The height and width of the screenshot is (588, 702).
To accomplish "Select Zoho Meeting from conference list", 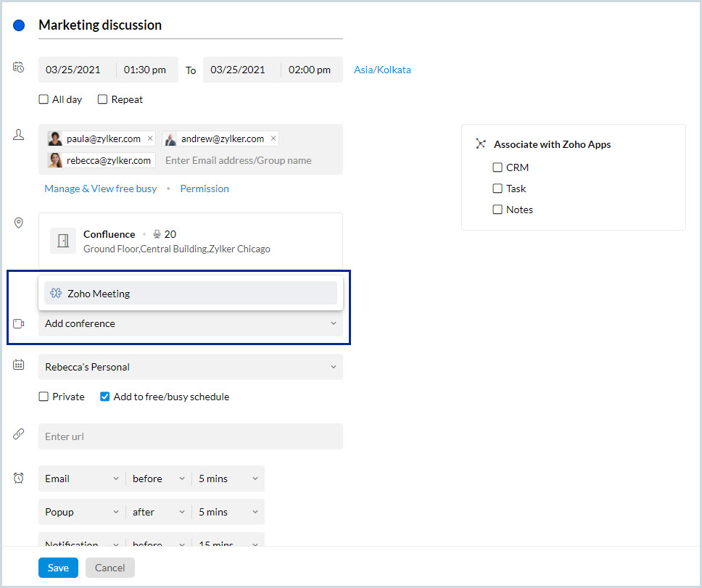I will click(190, 294).
